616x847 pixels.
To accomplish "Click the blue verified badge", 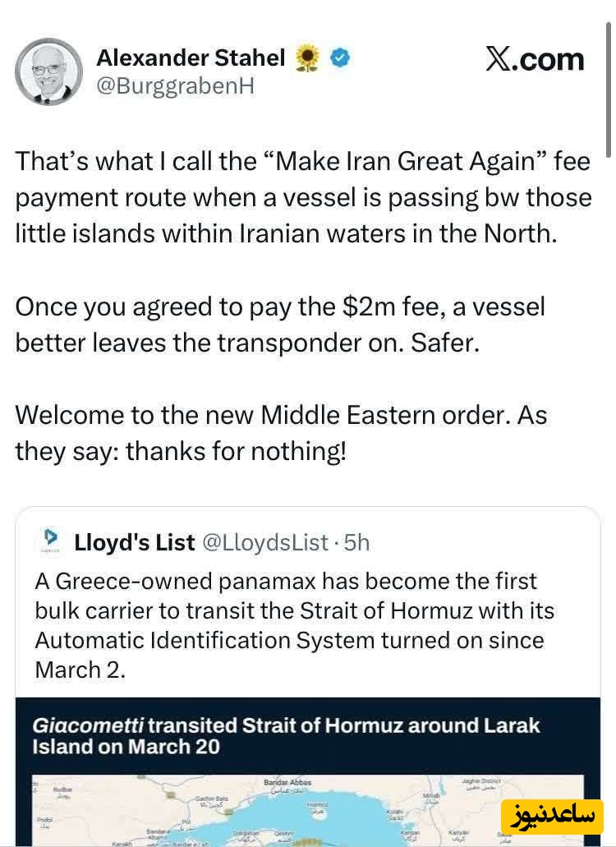I will click(x=341, y=58).
